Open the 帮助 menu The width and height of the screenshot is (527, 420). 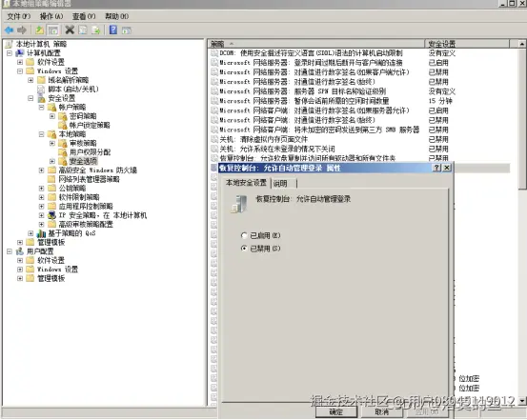point(116,16)
